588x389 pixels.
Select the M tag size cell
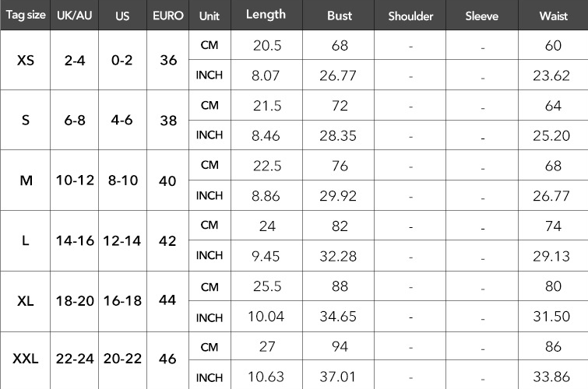(x=25, y=180)
